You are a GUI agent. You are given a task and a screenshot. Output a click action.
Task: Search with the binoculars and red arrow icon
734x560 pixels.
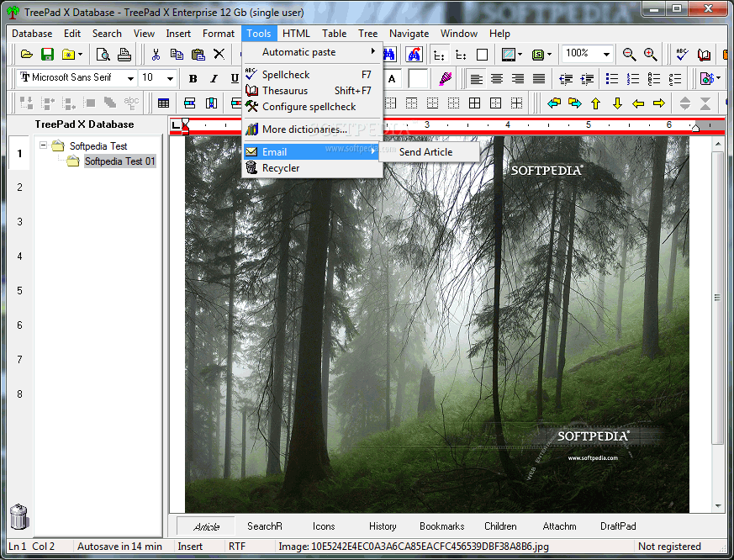point(415,55)
